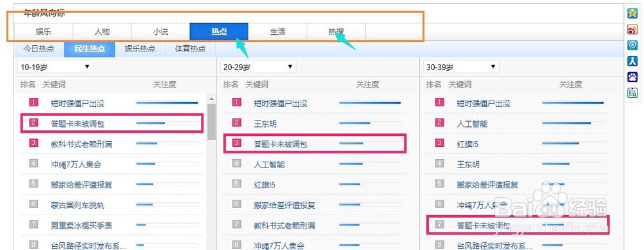This screenshot has width=644, height=250.
Task: Open 短时强僵尸出没 in 10-19岁 list
Action: 78,104
